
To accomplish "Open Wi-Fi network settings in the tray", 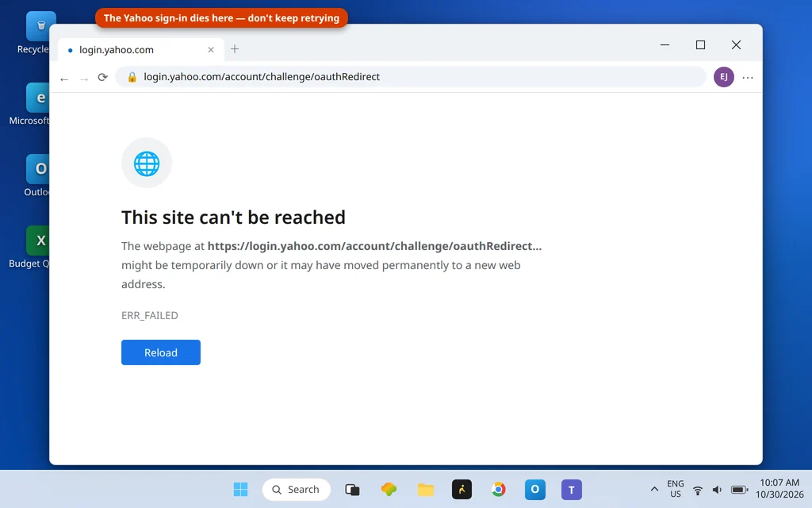I will point(698,490).
